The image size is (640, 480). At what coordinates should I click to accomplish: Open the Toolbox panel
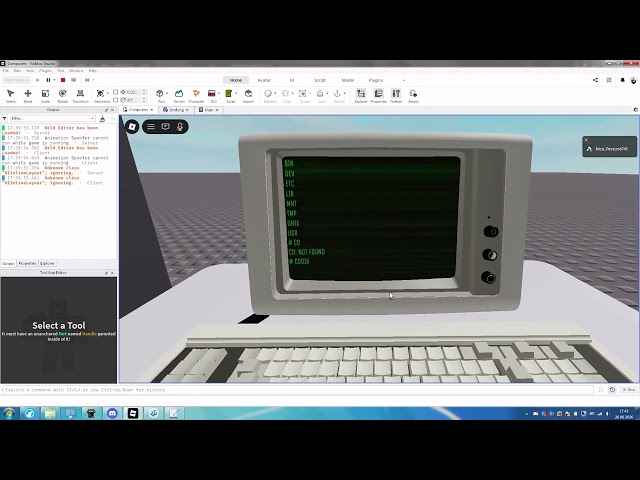pos(396,96)
